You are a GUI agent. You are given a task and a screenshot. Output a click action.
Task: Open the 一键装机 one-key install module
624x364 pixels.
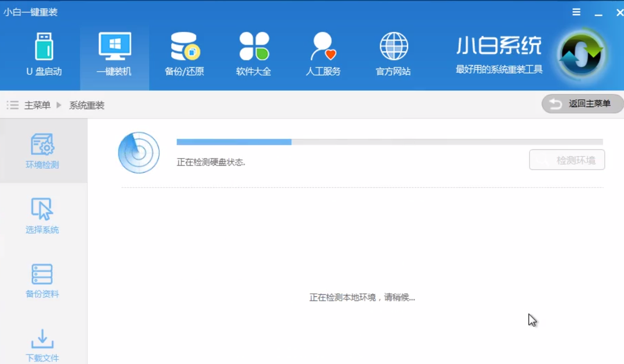(x=114, y=53)
